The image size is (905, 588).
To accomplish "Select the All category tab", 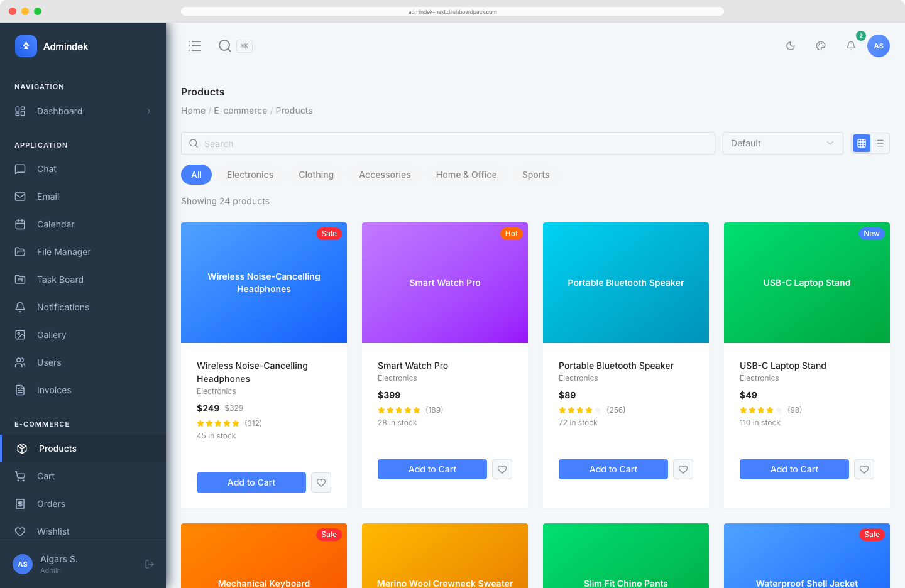I will click(196, 175).
